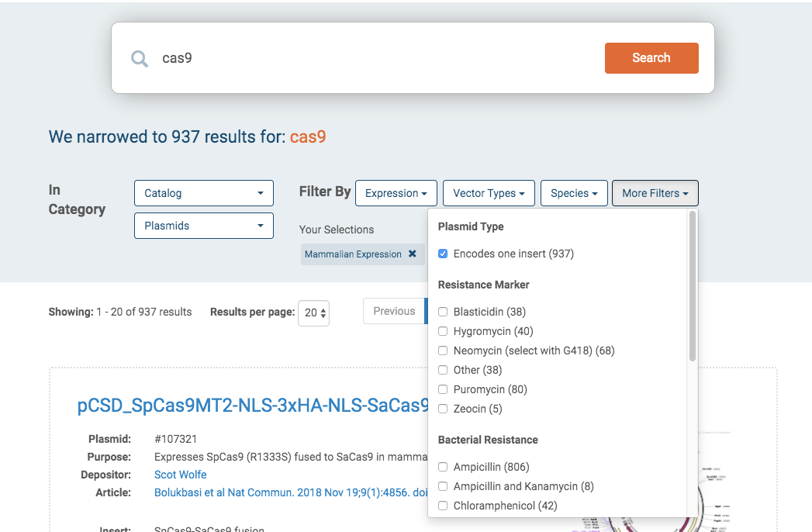Check the Ampicillin bacterial resistance option
Image resolution: width=812 pixels, height=532 pixels.
[x=443, y=467]
